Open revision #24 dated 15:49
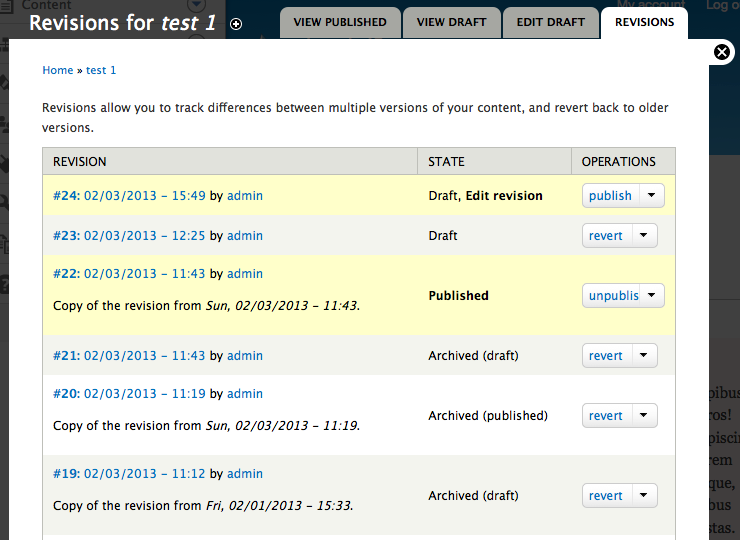The image size is (740, 540). click(x=129, y=195)
